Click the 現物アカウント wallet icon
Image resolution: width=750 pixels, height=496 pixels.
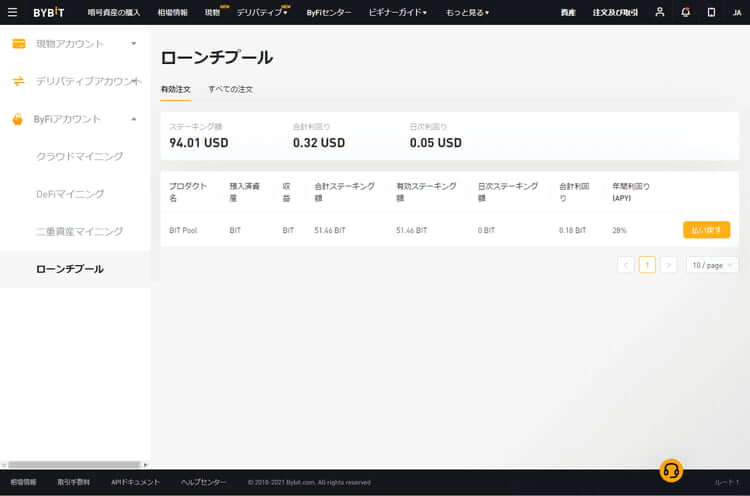(x=19, y=44)
